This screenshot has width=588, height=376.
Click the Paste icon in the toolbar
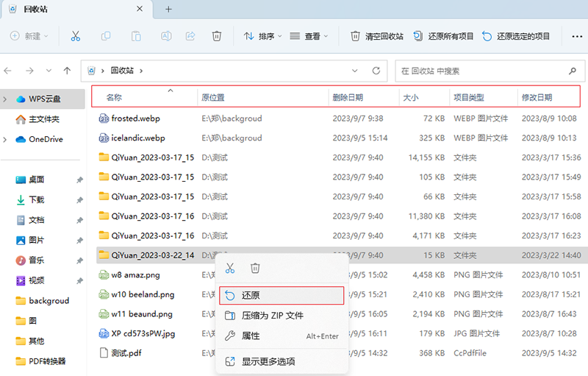click(x=136, y=36)
